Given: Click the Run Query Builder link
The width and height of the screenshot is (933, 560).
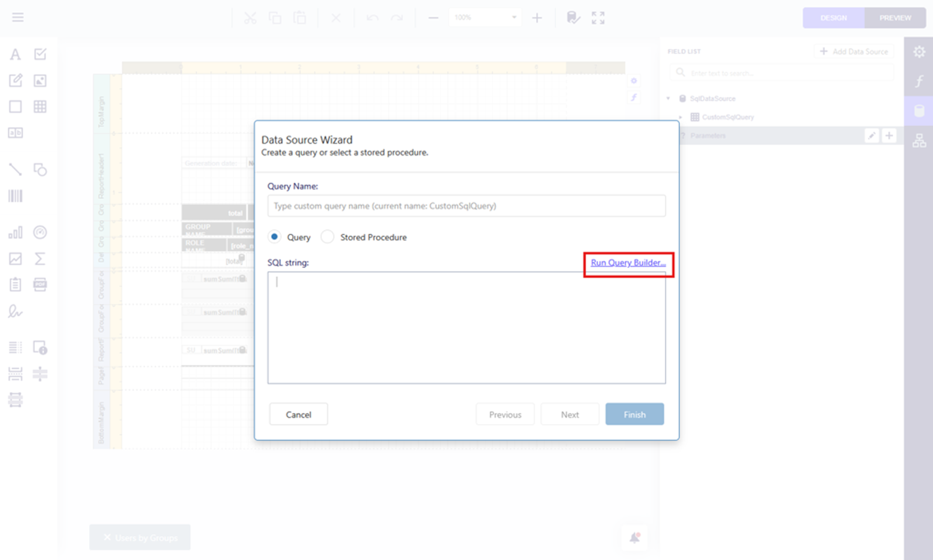Looking at the screenshot, I should (628, 263).
